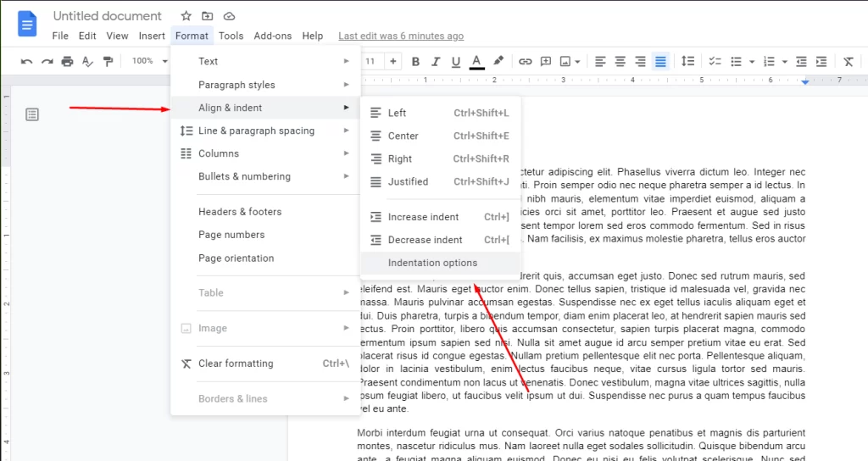Screen dimensions: 868x461
Task: Open the text color picker
Action: pos(476,61)
